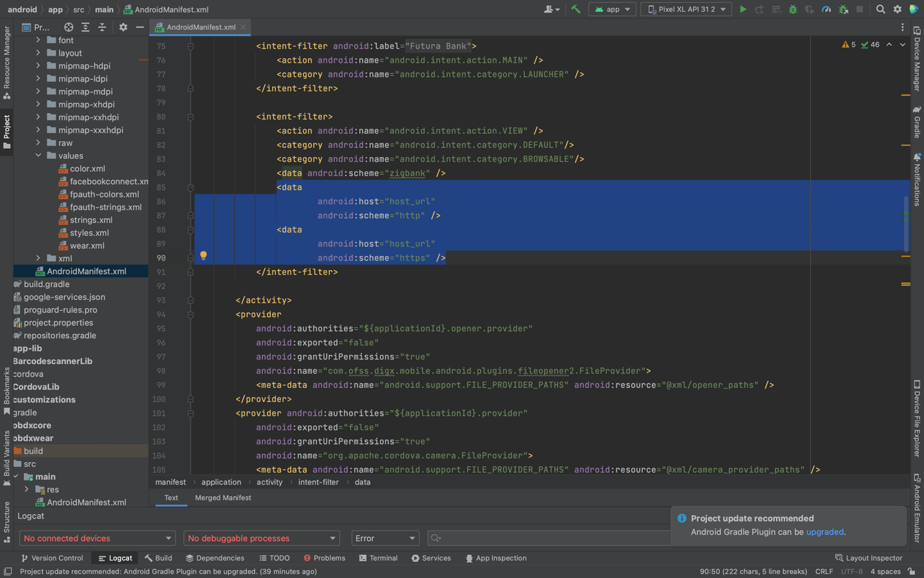Switch to the Merged Manifest tab
The height and width of the screenshot is (578, 924).
pos(223,498)
